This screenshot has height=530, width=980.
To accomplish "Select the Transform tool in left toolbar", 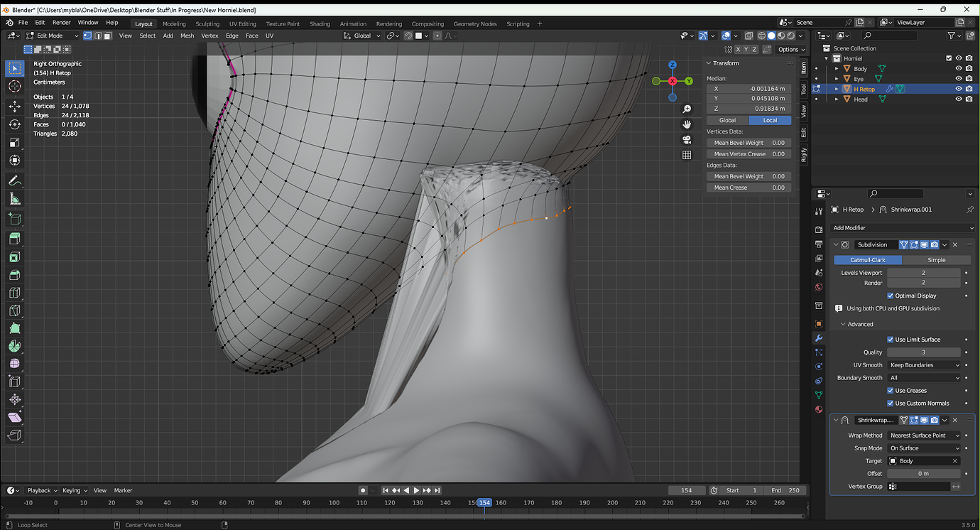I will pyautogui.click(x=15, y=161).
